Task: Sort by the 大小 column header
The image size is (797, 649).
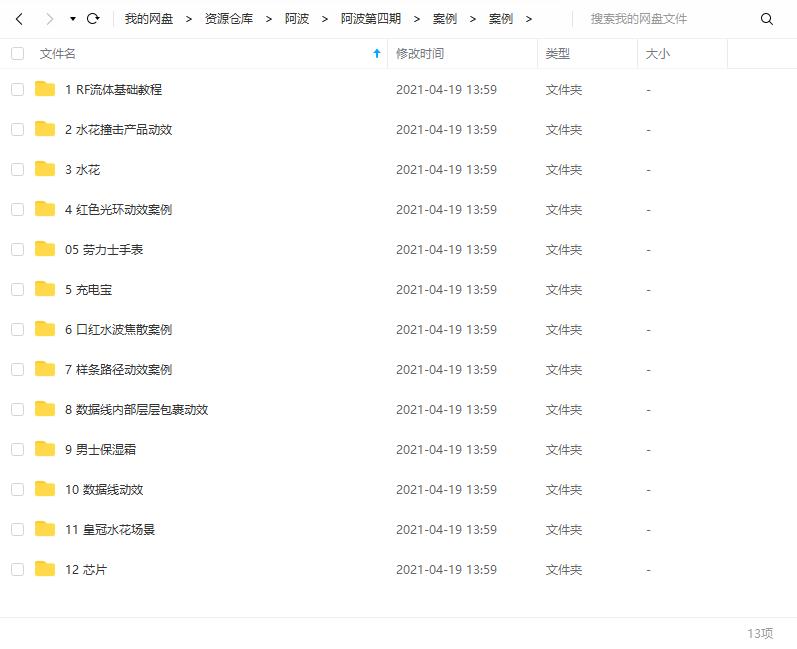Action: 658,54
